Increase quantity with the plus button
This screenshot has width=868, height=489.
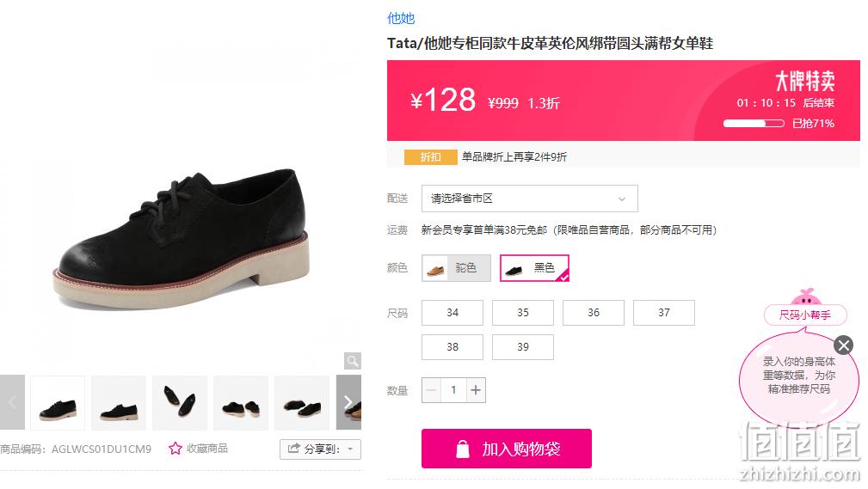pyautogui.click(x=476, y=390)
